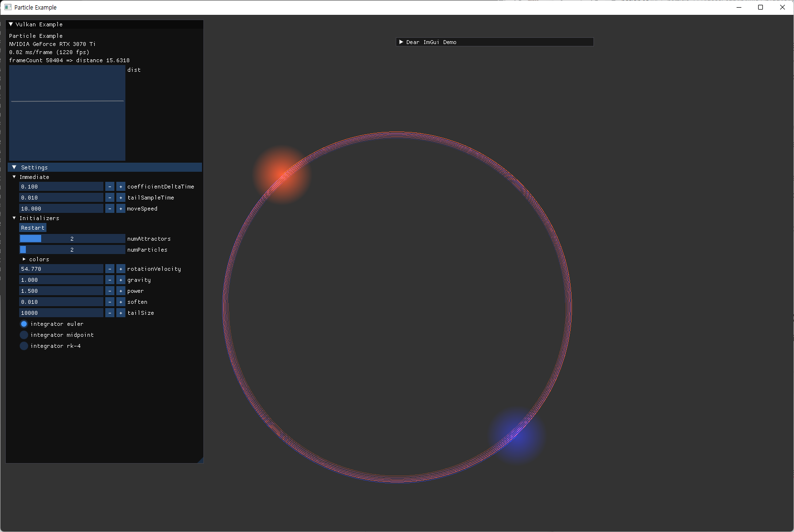The height and width of the screenshot is (532, 794).
Task: Collapse the Initializers tree node
Action: pyautogui.click(x=14, y=218)
